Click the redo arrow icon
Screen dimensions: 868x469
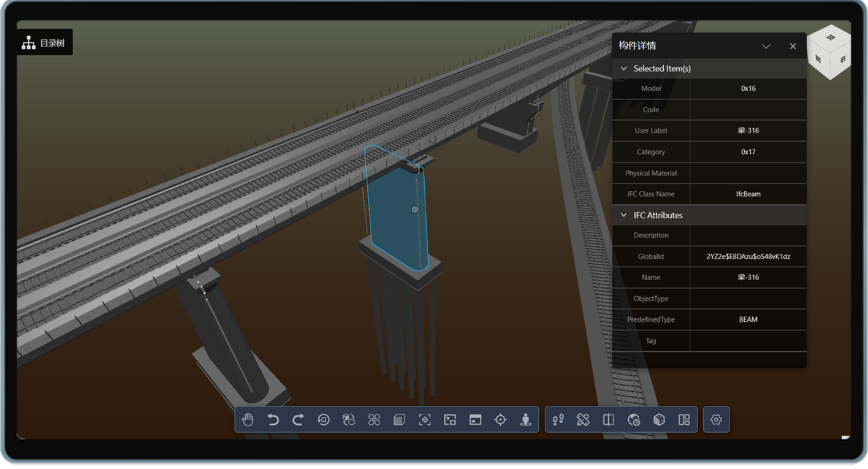pyautogui.click(x=298, y=420)
